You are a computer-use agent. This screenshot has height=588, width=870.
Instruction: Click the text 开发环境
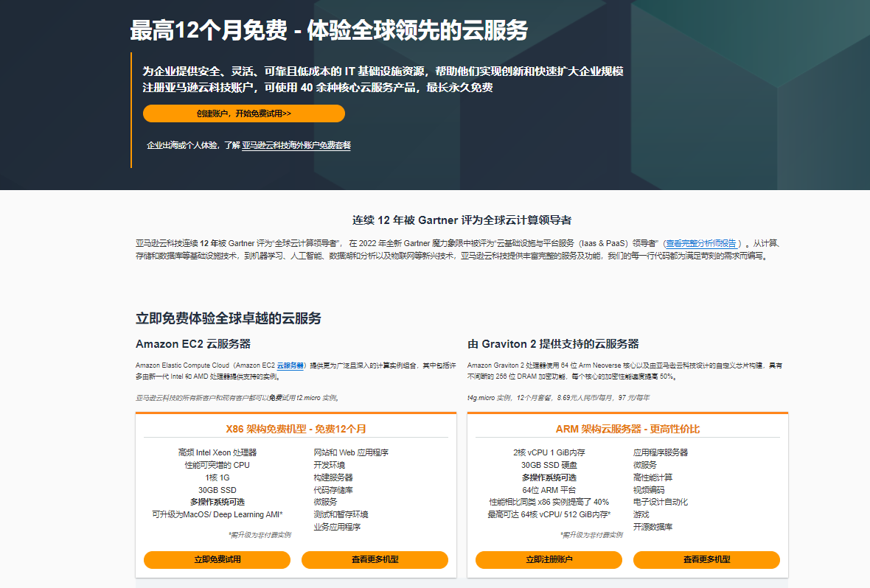coord(329,465)
